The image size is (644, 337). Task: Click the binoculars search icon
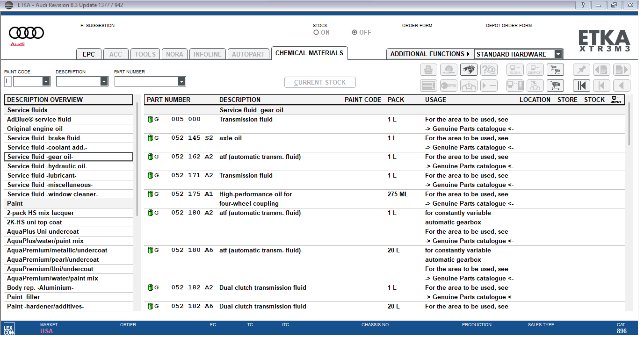click(469, 70)
